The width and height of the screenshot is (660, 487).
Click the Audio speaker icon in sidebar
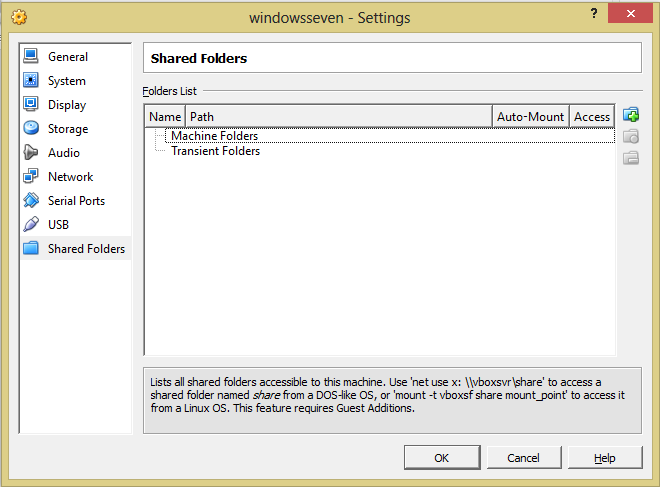(31, 152)
